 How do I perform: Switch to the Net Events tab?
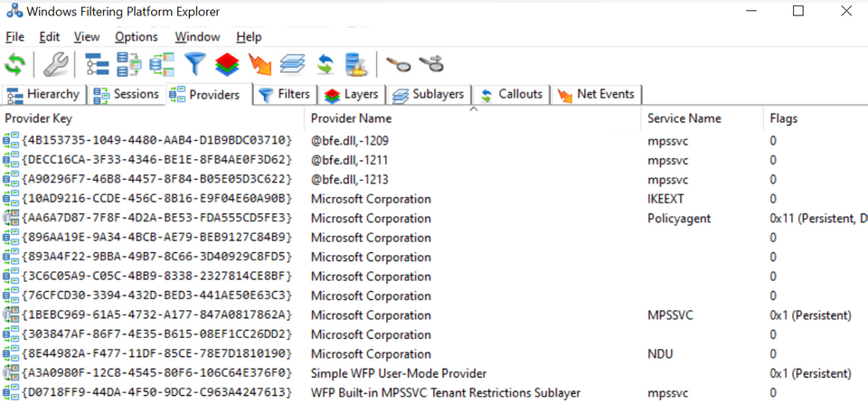[596, 94]
